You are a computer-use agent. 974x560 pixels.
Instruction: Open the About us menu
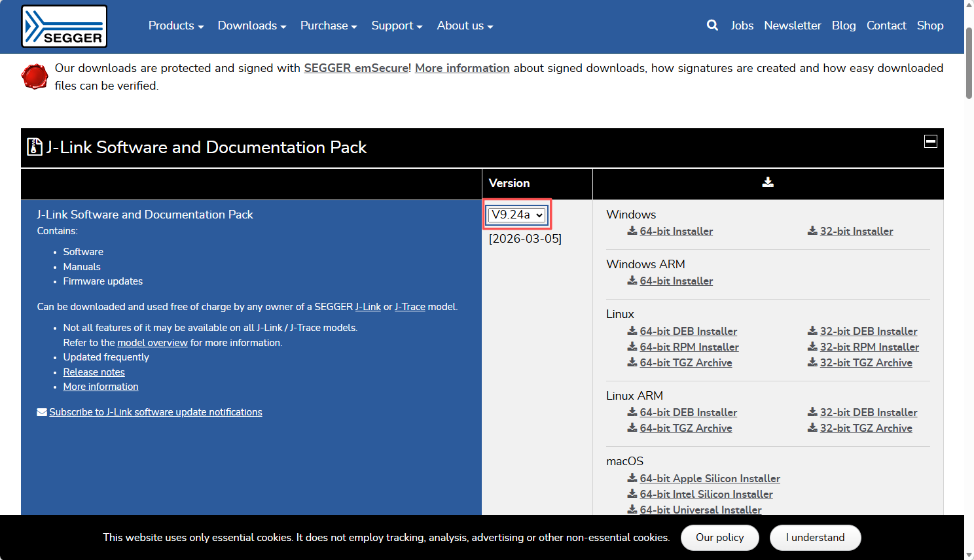point(465,26)
